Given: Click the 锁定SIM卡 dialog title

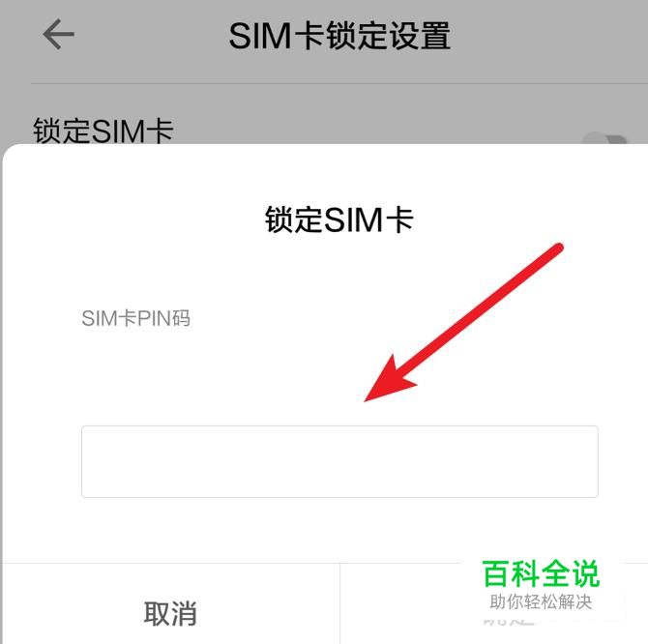Looking at the screenshot, I should click(339, 220).
